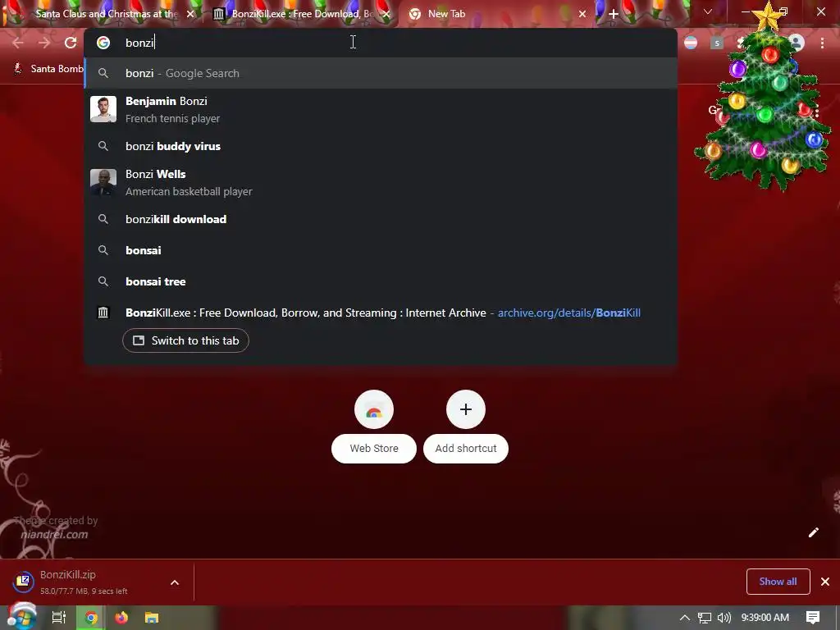Click the Internet Archive building icon in suggestion
The image size is (840, 630).
click(x=103, y=313)
